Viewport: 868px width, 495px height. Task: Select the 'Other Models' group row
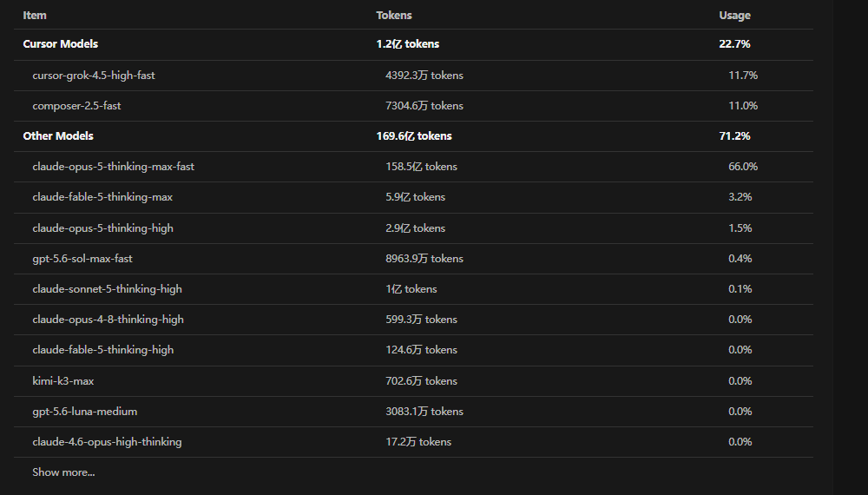(413, 136)
